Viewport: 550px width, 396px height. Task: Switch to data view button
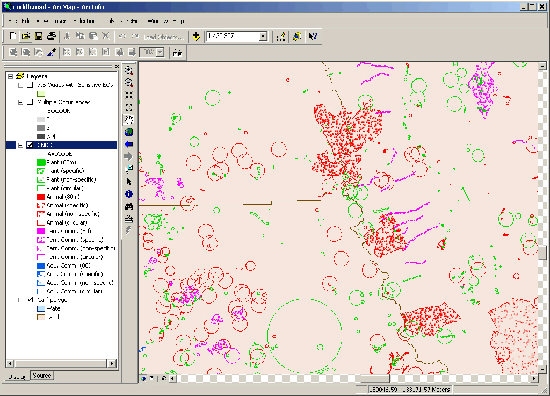coord(143,378)
